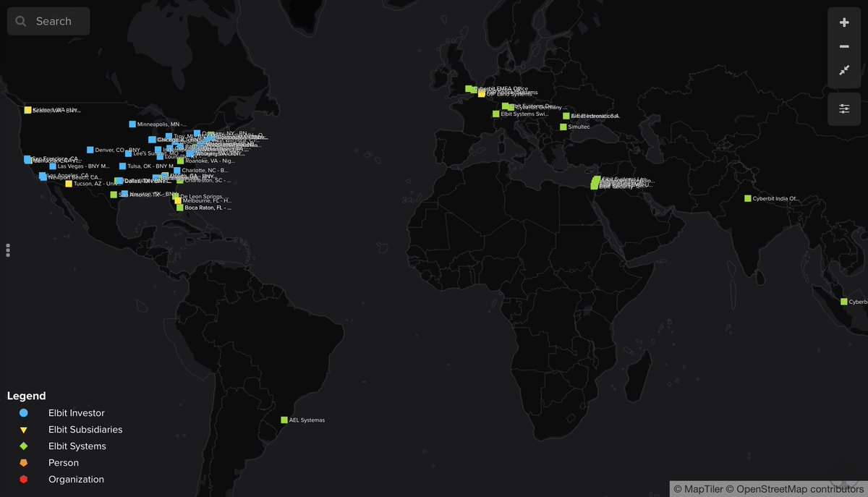Select the Charlotte, NC marker
The height and width of the screenshot is (497, 868).
click(177, 171)
